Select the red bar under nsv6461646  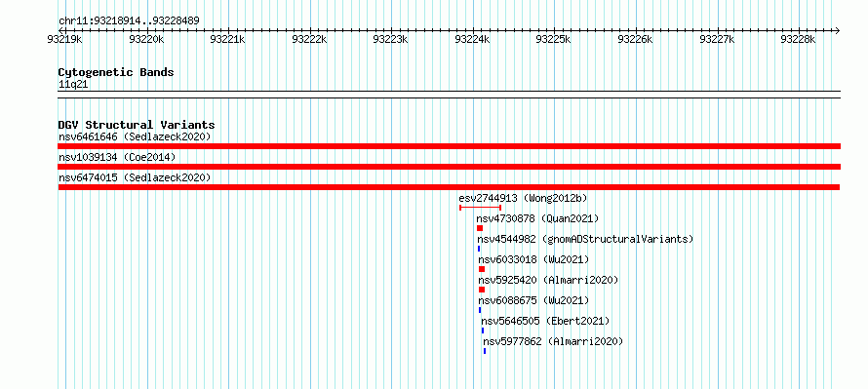pos(449,146)
